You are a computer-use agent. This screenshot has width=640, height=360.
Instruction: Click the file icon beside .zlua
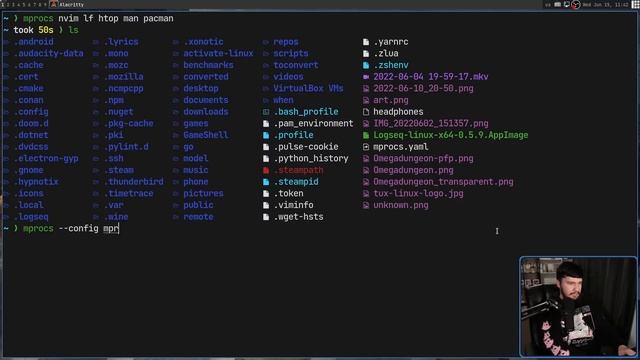366,53
